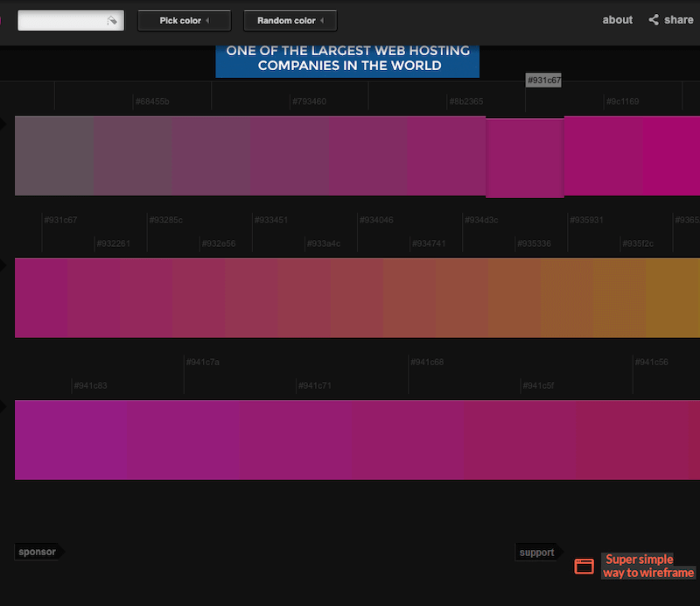Click the orange browser-window wireframe icon
The height and width of the screenshot is (606, 700).
click(584, 567)
